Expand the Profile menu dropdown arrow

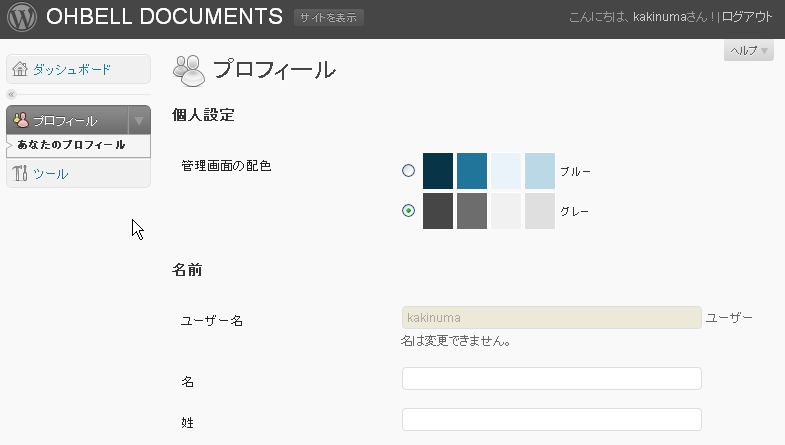(139, 120)
